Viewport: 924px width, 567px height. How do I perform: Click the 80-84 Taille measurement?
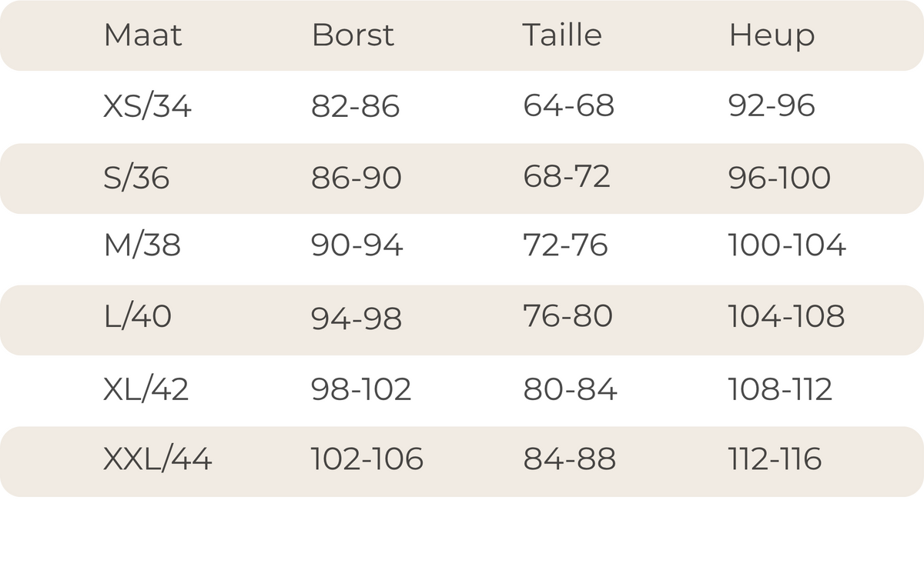(x=570, y=389)
